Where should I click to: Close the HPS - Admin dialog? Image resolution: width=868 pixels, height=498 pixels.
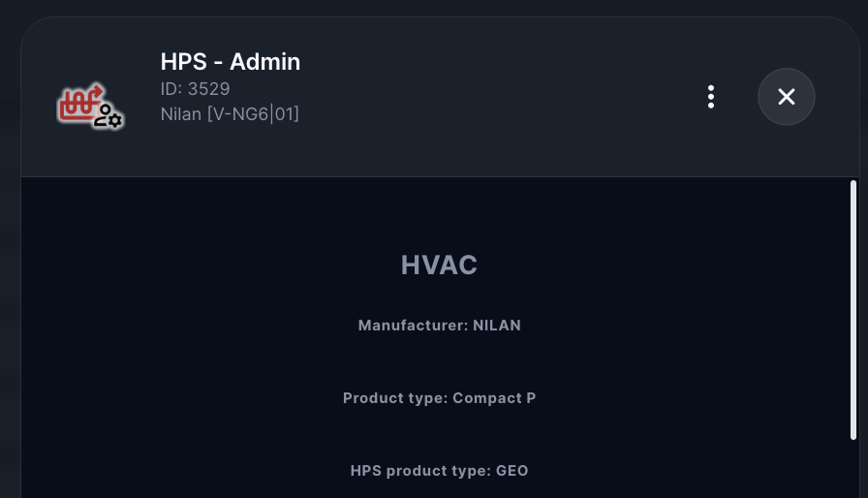tap(787, 97)
